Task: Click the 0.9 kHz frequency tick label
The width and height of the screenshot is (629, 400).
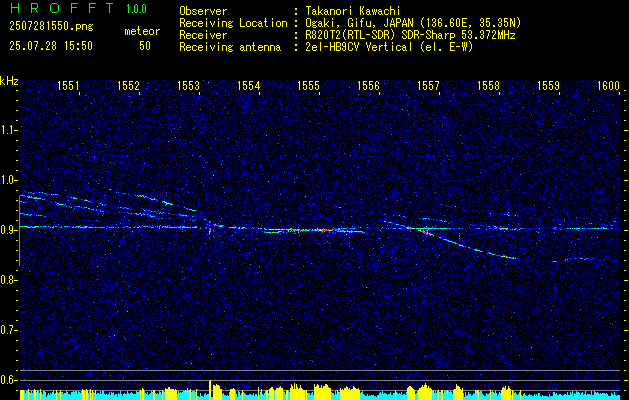Action: [8, 230]
